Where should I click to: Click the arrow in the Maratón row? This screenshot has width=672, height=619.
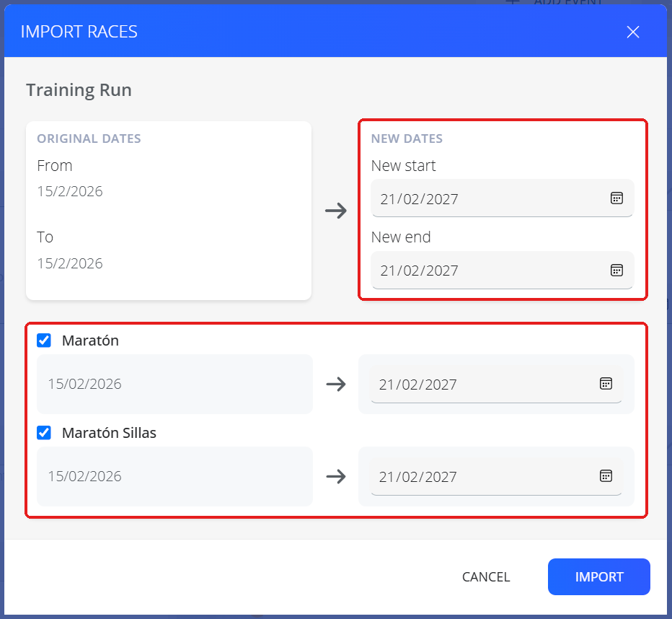coord(335,384)
